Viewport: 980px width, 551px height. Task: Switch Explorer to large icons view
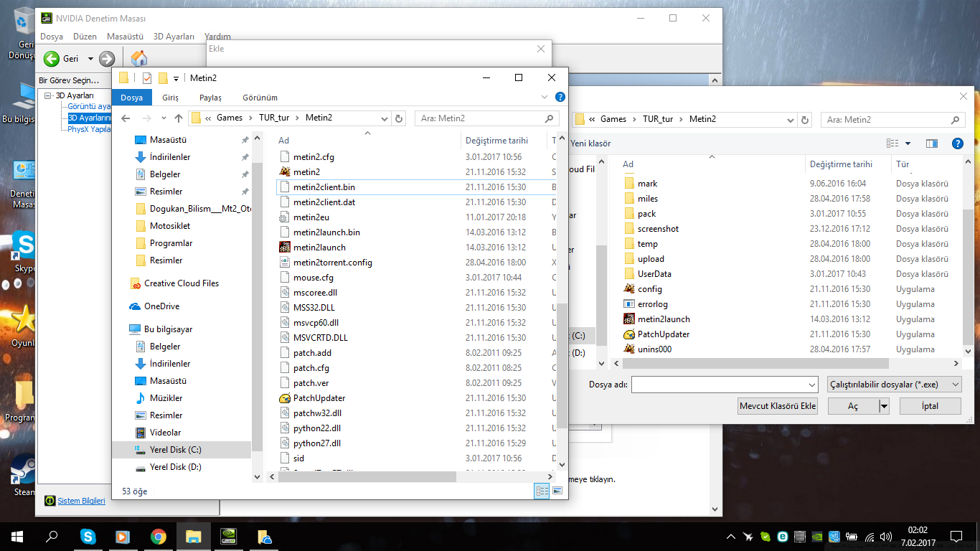(557, 491)
